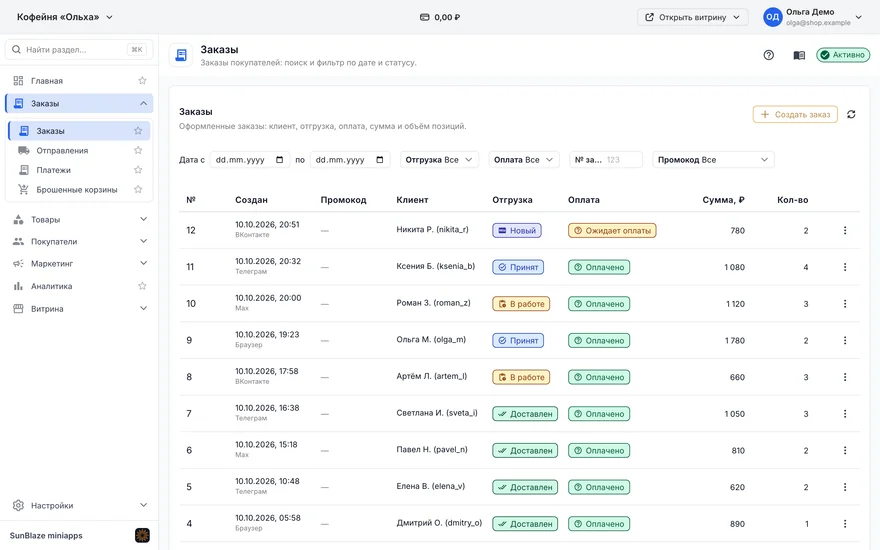This screenshot has width=880, height=550.
Task: Click the Активно status badge
Action: [x=843, y=55]
